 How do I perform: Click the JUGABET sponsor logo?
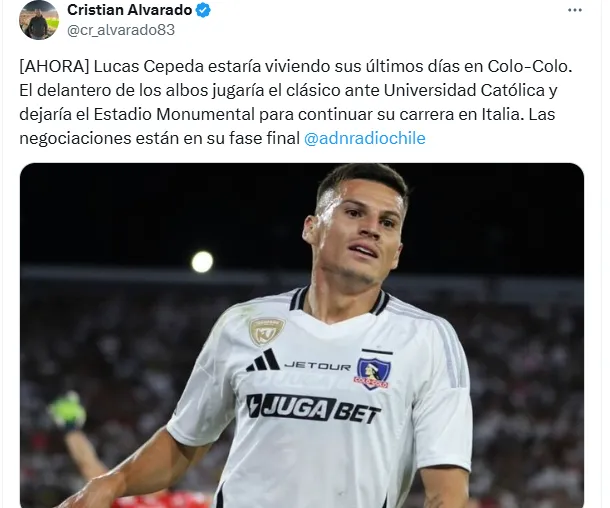314,409
